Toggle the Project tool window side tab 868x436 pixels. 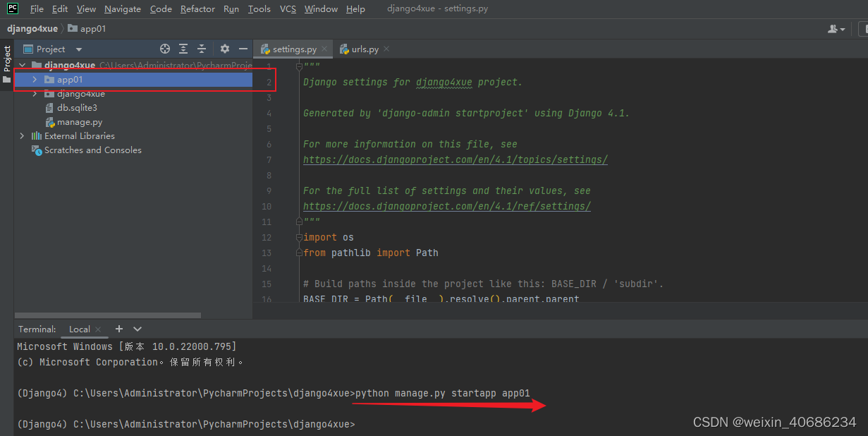point(7,64)
